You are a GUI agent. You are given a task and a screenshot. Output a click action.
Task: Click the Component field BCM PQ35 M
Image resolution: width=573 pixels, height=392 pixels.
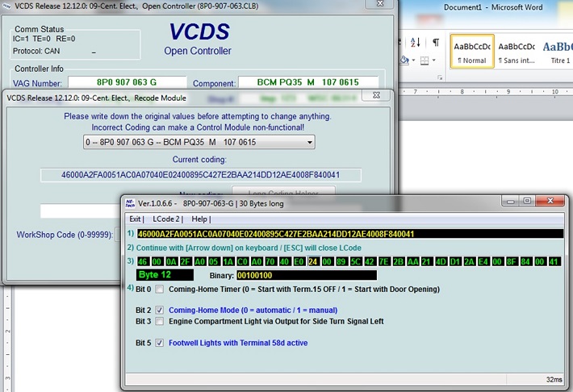click(308, 82)
